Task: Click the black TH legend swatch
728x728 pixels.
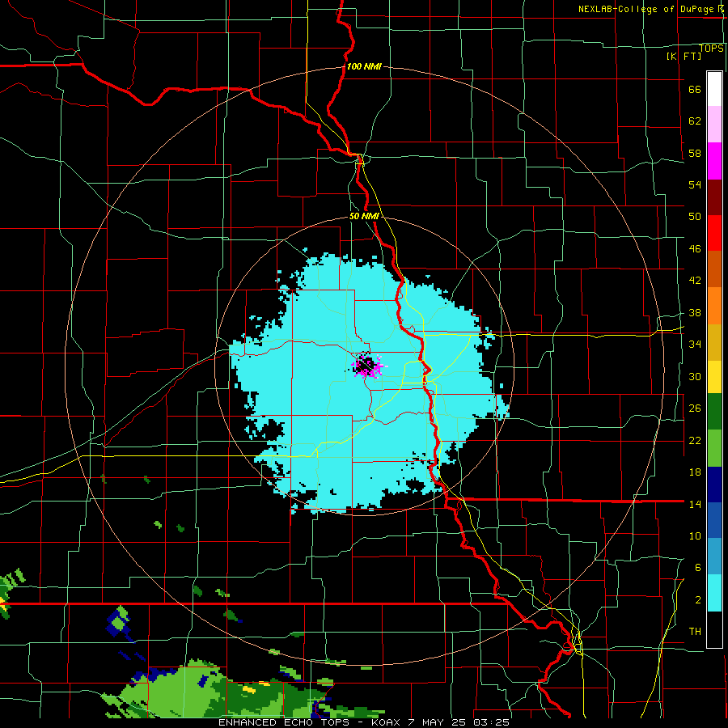Action: pos(714,629)
